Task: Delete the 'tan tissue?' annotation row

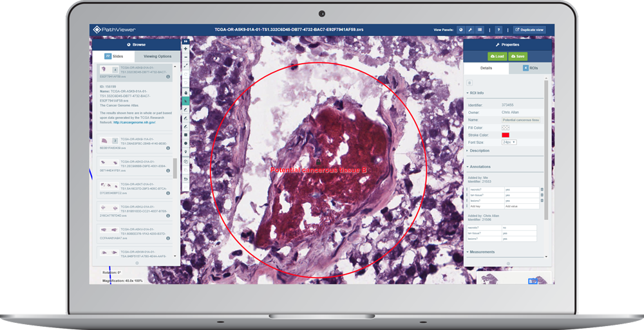Action: pos(542,195)
